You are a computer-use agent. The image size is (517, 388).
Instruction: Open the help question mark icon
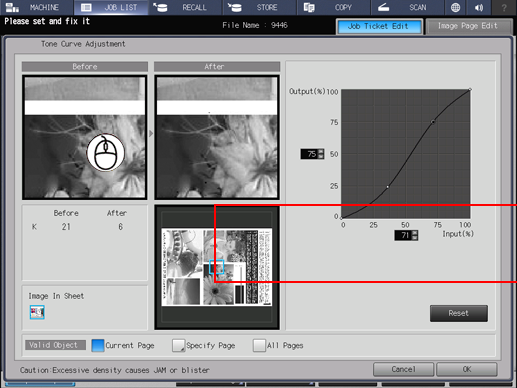(x=504, y=8)
